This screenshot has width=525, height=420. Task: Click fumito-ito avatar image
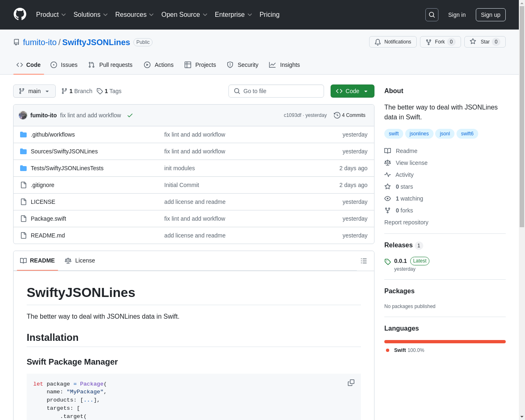pos(23,115)
